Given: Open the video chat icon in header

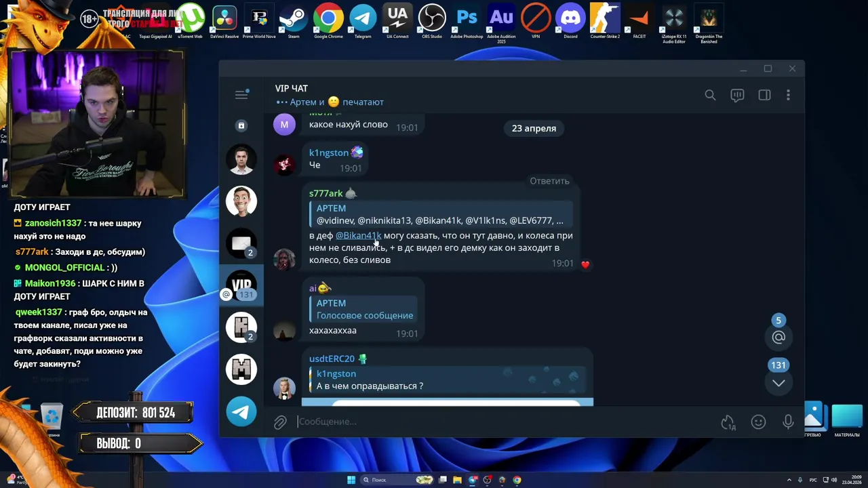Looking at the screenshot, I should tap(737, 96).
